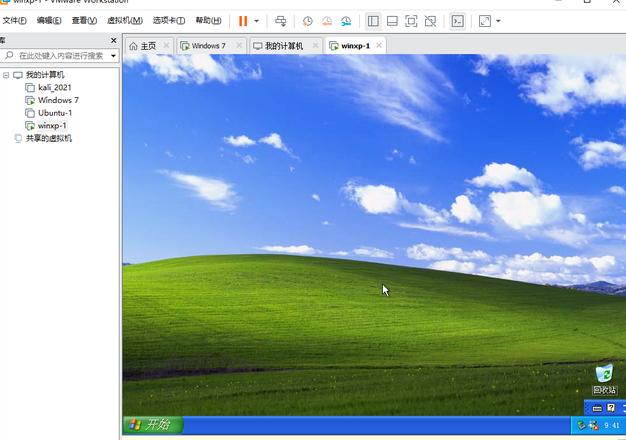
Task: Take a snapshot of the virtual machine
Action: (307, 21)
